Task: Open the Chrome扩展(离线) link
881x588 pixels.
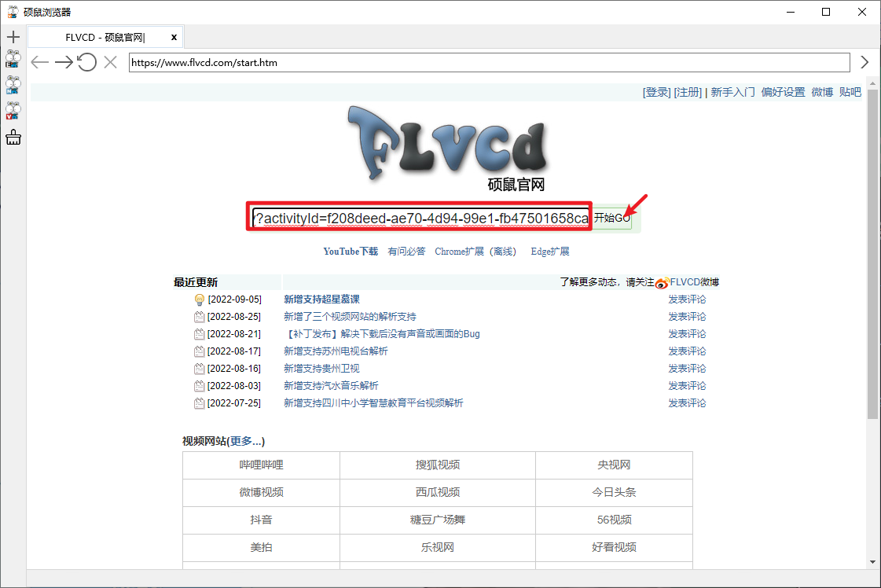Action: tap(475, 252)
